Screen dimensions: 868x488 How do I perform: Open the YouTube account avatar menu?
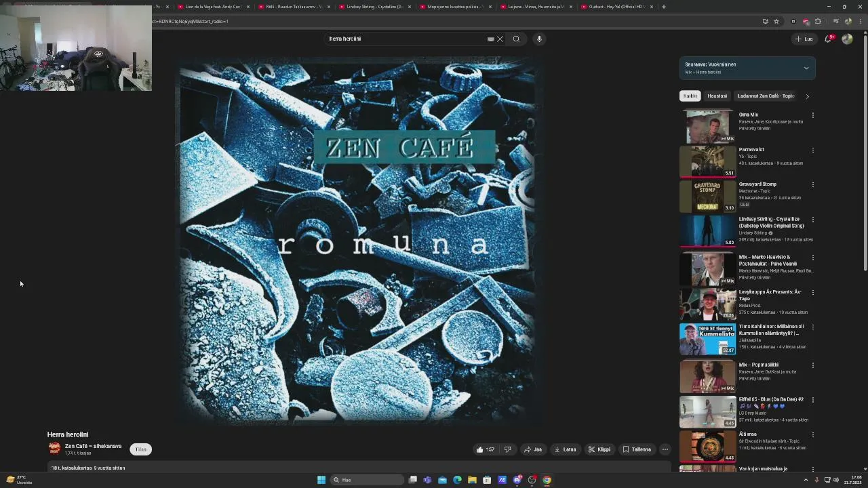click(x=847, y=39)
